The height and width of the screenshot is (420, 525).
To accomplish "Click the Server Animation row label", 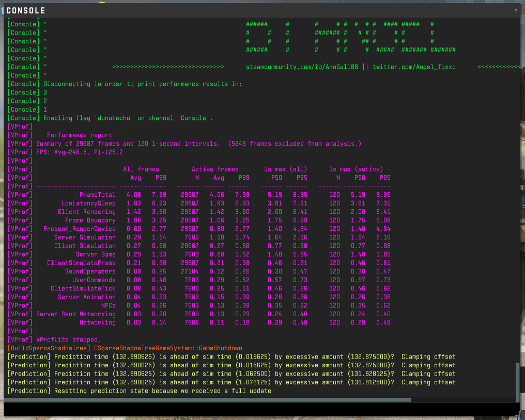I will click(x=87, y=297).
